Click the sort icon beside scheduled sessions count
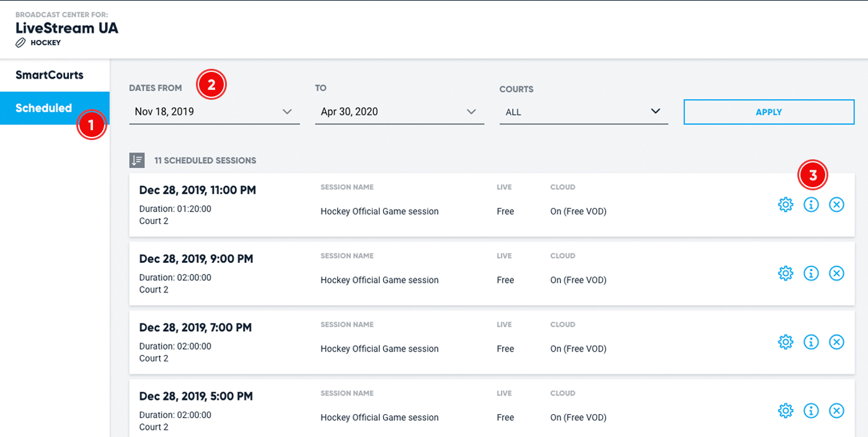The height and width of the screenshot is (437, 868). point(137,160)
